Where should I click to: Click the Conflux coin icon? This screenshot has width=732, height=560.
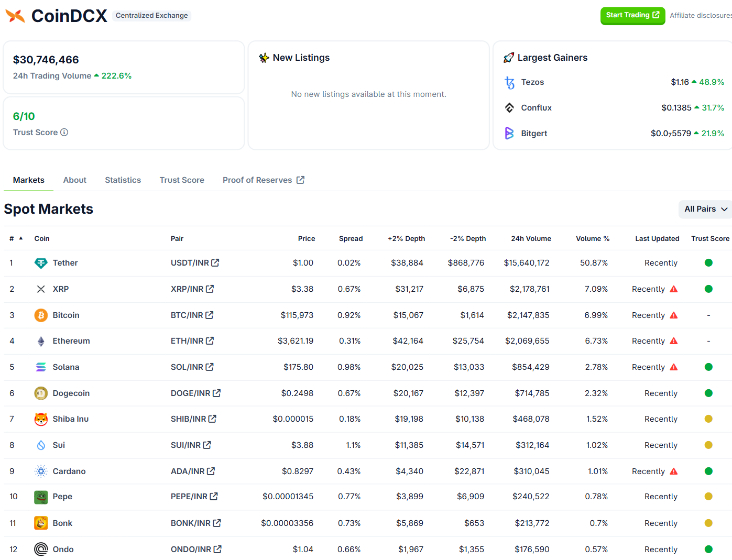pos(509,108)
